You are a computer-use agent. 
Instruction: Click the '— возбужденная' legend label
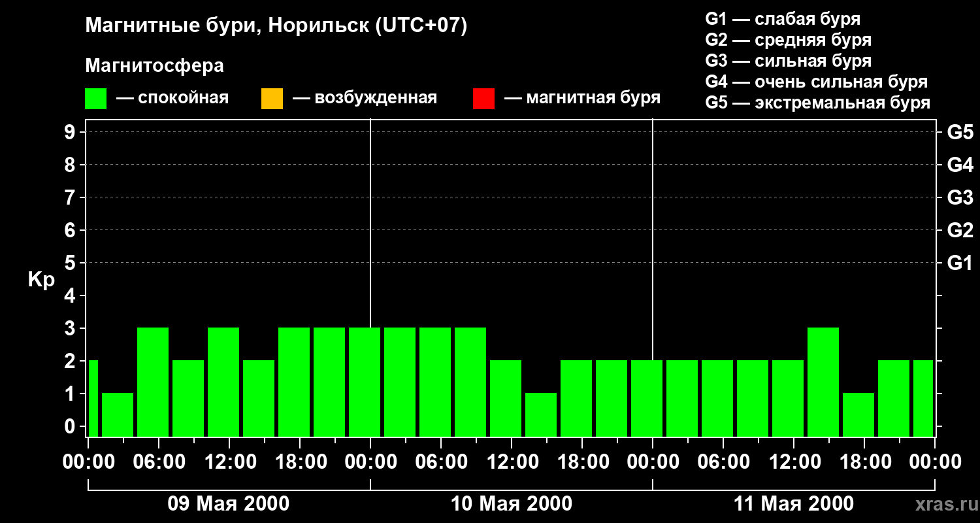tap(365, 99)
